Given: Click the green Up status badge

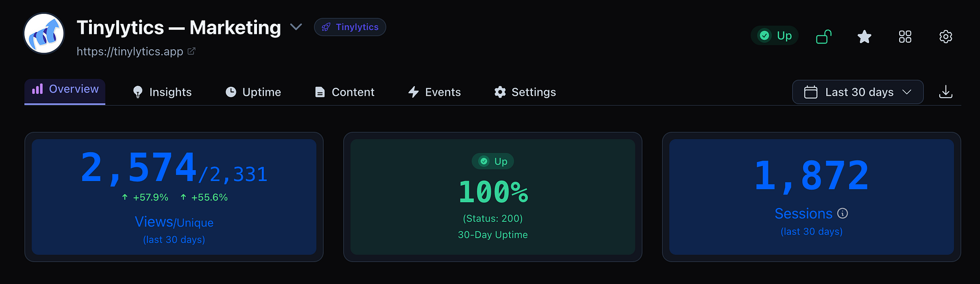Looking at the screenshot, I should point(775,36).
